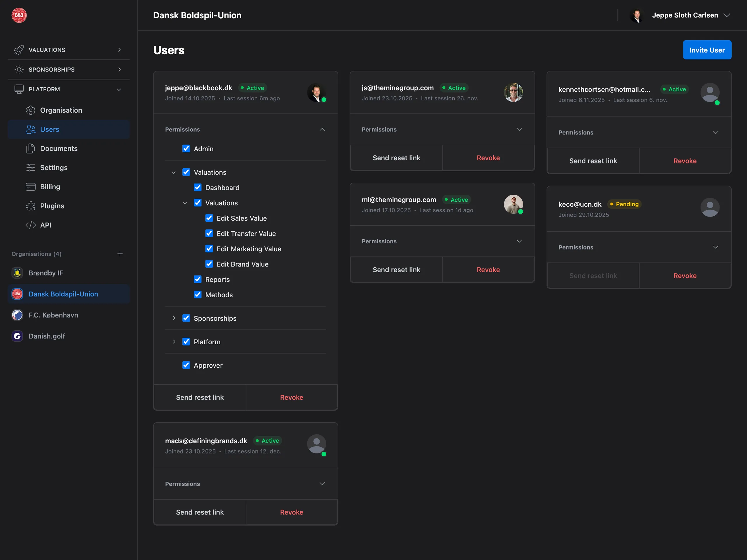Image resolution: width=747 pixels, height=560 pixels.
Task: Expand Sponsorships permission tree chevron
Action: tap(174, 318)
